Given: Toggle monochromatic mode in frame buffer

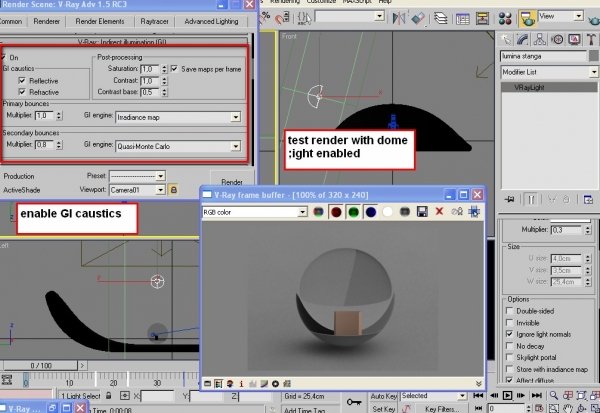Looking at the screenshot, I should coord(404,212).
